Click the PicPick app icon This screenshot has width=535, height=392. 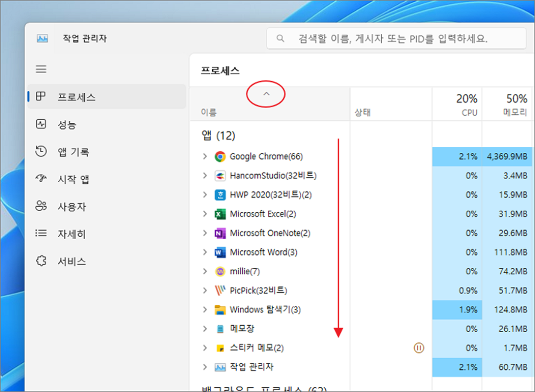220,291
